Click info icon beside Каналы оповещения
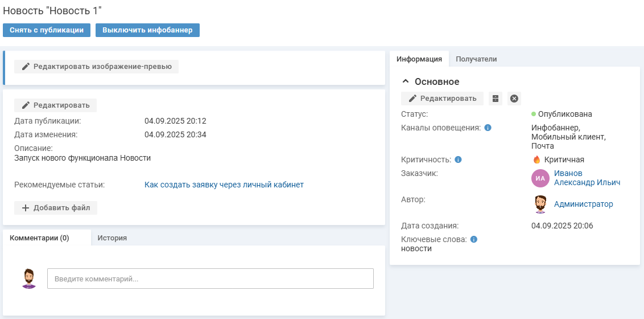Screen dimensions: 644x319 [488, 128]
